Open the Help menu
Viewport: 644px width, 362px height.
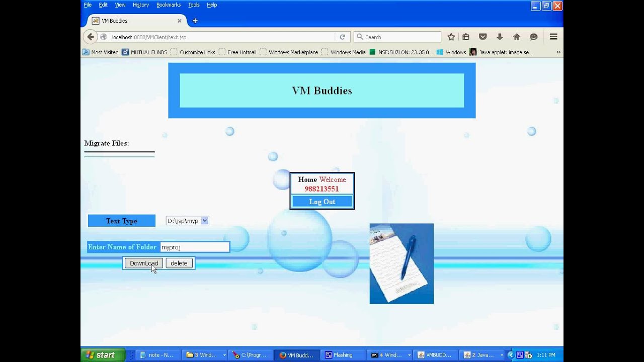212,5
